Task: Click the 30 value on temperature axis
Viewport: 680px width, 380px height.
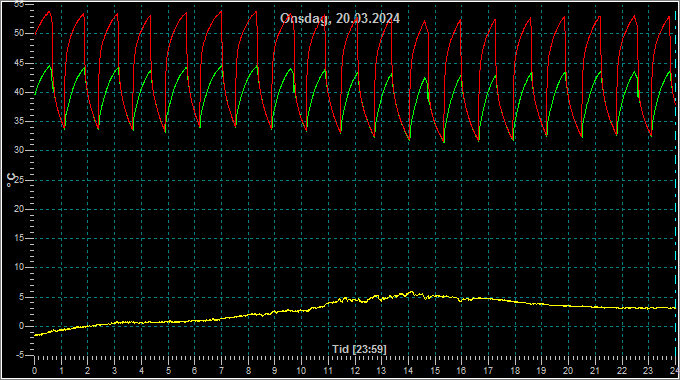Action: pyautogui.click(x=19, y=151)
